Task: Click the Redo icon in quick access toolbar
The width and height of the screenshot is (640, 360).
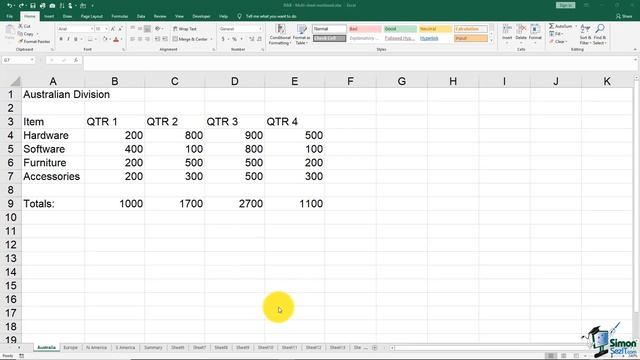Action: click(x=21, y=6)
